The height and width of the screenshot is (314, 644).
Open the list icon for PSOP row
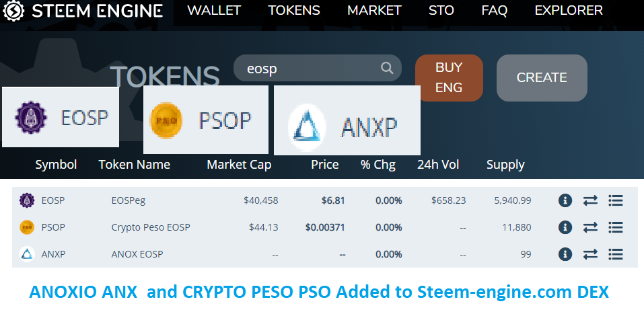[x=615, y=227]
